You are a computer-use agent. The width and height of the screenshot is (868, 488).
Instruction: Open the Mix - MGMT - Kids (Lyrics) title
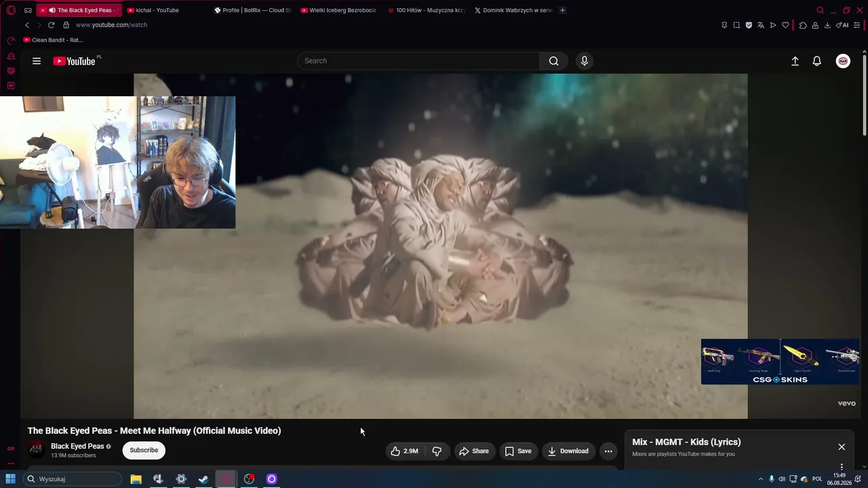pos(686,442)
